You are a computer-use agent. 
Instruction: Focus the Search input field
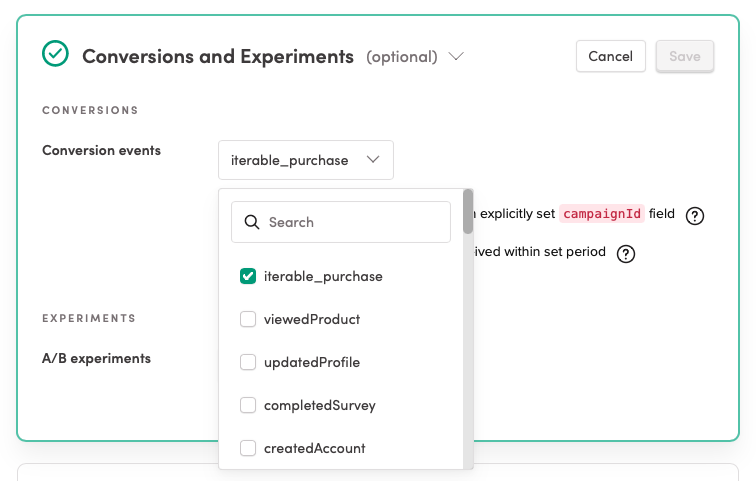(341, 222)
